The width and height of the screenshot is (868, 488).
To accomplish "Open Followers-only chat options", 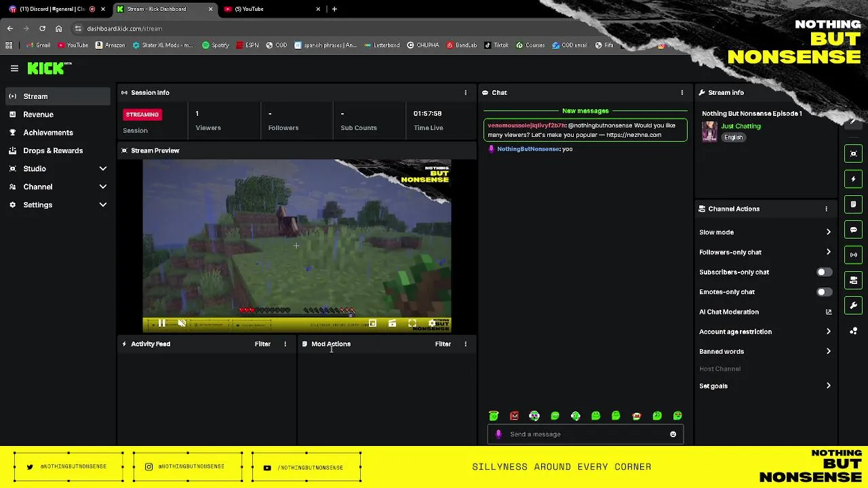I will (765, 252).
